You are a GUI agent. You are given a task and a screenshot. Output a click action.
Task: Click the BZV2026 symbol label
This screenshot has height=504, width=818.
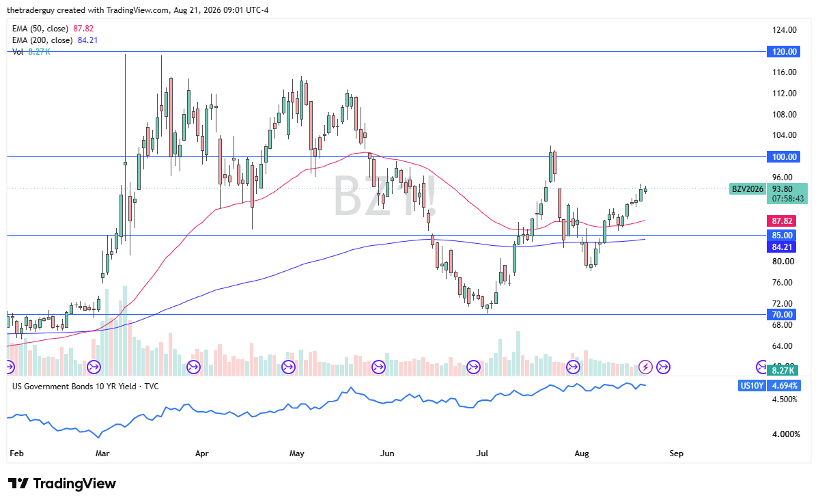pos(747,189)
